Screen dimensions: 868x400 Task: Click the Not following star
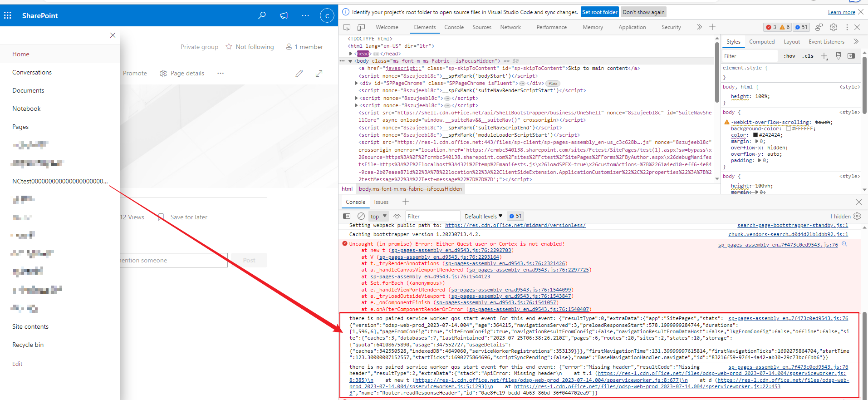point(229,46)
